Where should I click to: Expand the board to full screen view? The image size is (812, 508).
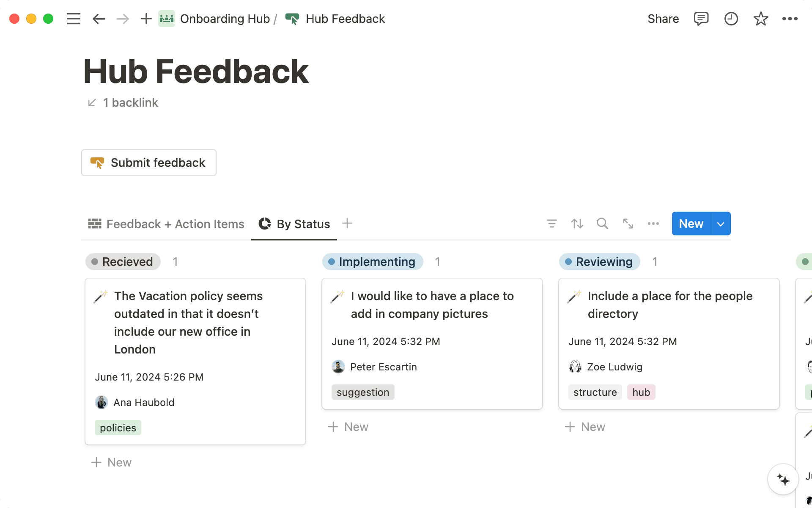click(628, 224)
